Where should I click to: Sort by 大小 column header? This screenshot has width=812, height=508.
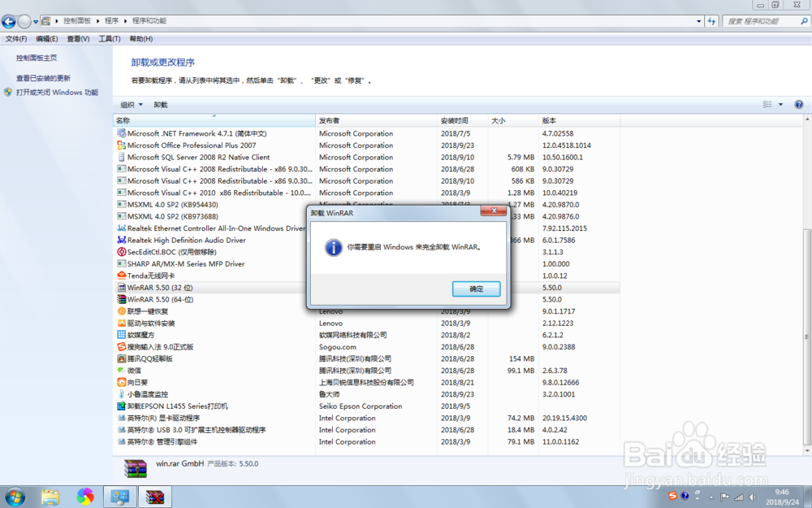click(x=513, y=121)
